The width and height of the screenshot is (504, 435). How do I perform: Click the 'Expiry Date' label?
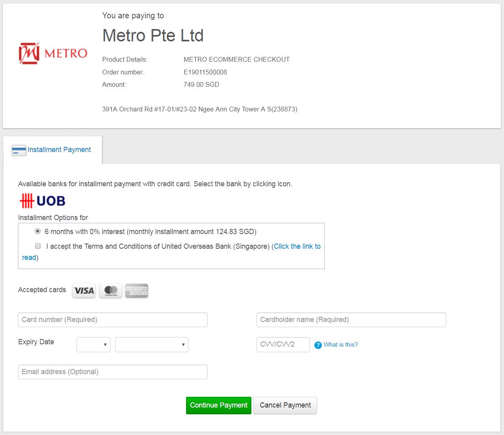click(36, 342)
